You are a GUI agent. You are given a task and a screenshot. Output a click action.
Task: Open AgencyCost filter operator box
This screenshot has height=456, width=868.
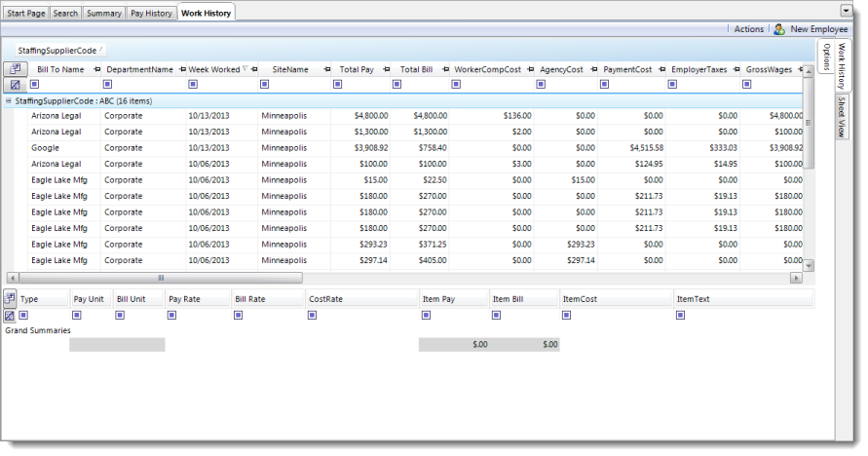pos(541,84)
